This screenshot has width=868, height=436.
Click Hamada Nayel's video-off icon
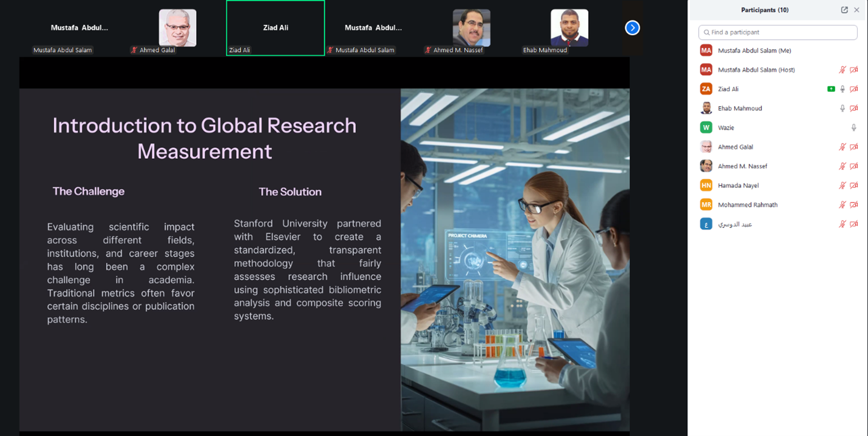pyautogui.click(x=853, y=186)
